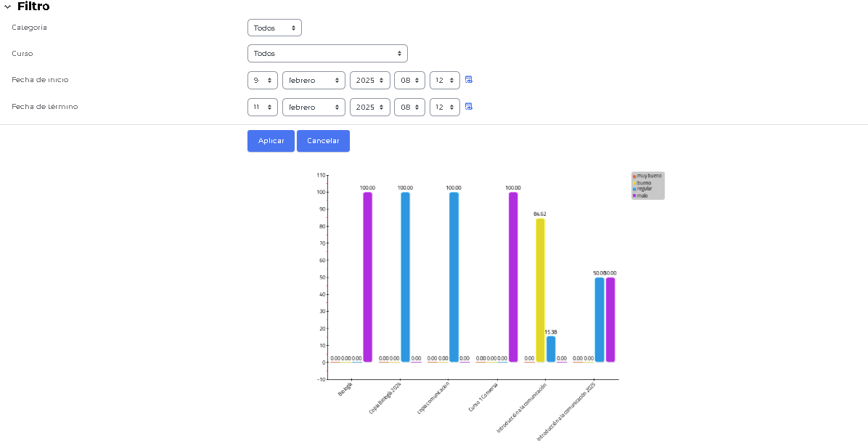This screenshot has height=441, width=868.
Task: Click the purple bar for Biología
Action: [x=367, y=277]
